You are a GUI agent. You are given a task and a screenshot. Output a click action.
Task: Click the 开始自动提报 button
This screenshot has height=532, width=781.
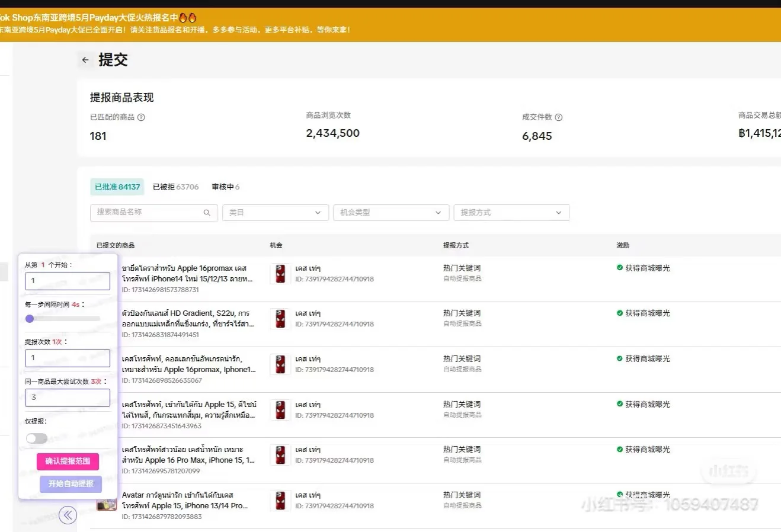[x=69, y=484]
